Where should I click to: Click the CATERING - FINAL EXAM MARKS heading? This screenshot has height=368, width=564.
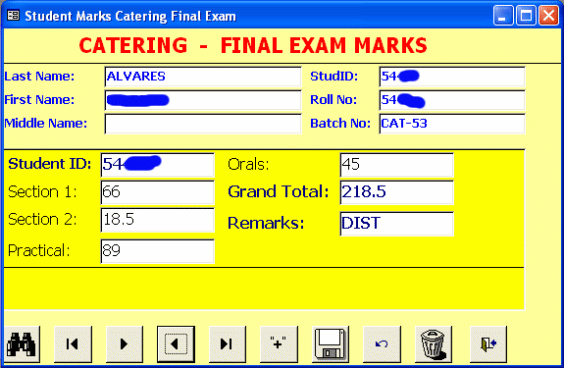tap(253, 46)
